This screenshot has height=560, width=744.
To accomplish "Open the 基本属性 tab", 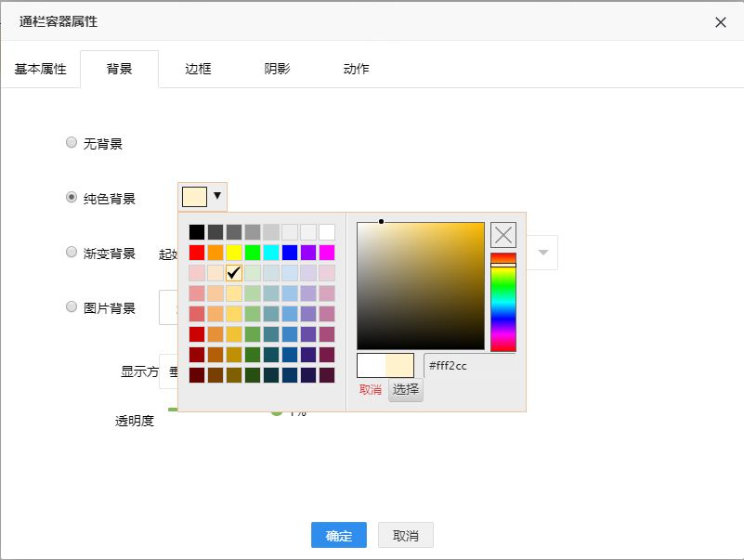I will pos(40,69).
